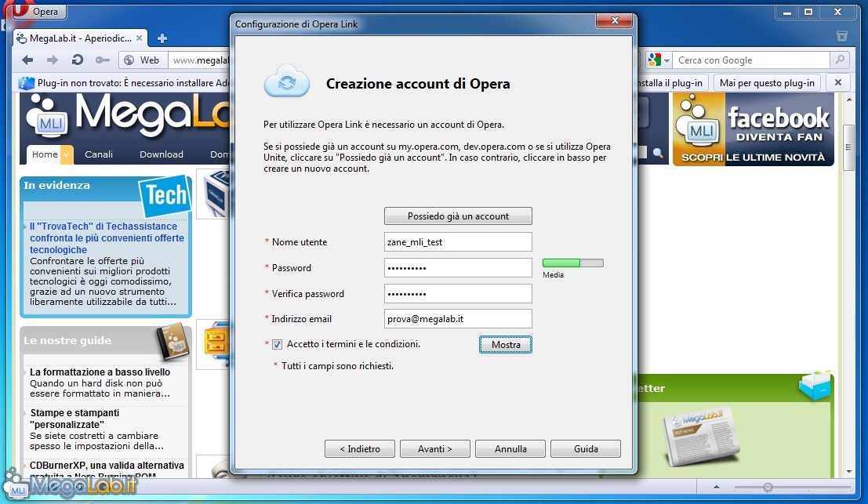Screen dimensions: 868x504
Task: Click the plug-in puzzle icon in notification bar
Action: (27, 83)
